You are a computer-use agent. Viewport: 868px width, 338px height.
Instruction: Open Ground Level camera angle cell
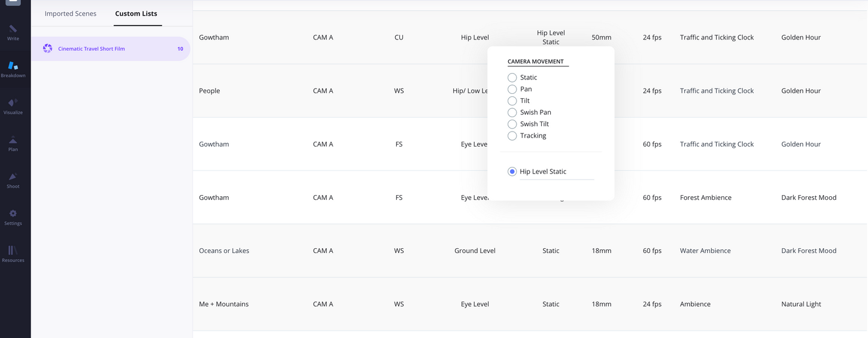click(475, 251)
